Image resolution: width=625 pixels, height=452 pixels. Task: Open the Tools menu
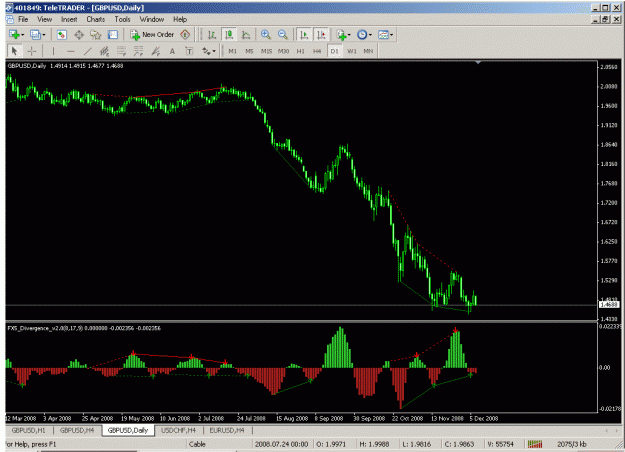[122, 19]
